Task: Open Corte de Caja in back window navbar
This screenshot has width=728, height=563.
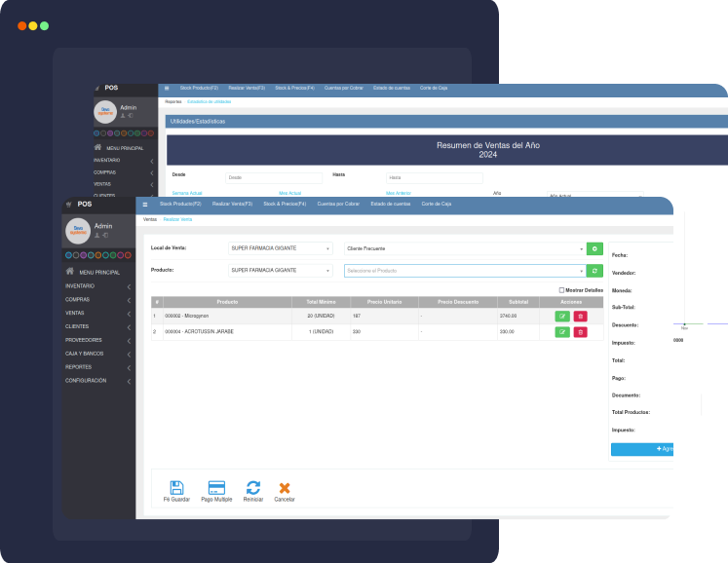Action: (x=434, y=88)
